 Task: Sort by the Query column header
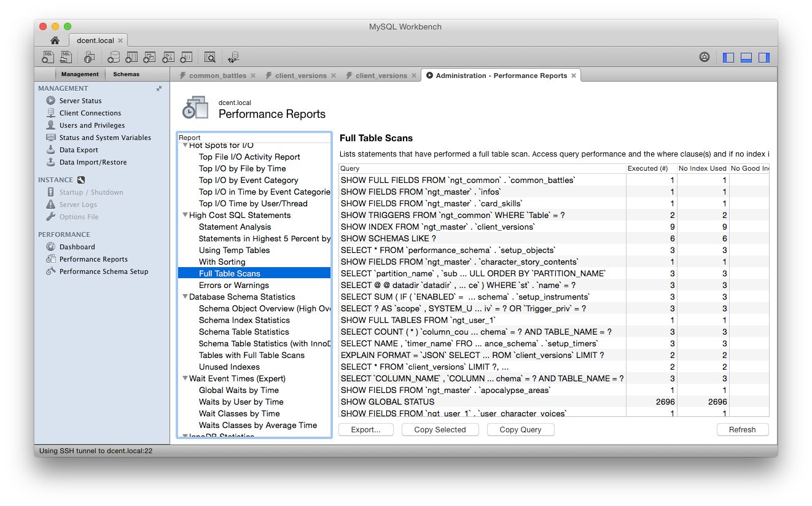(482, 168)
